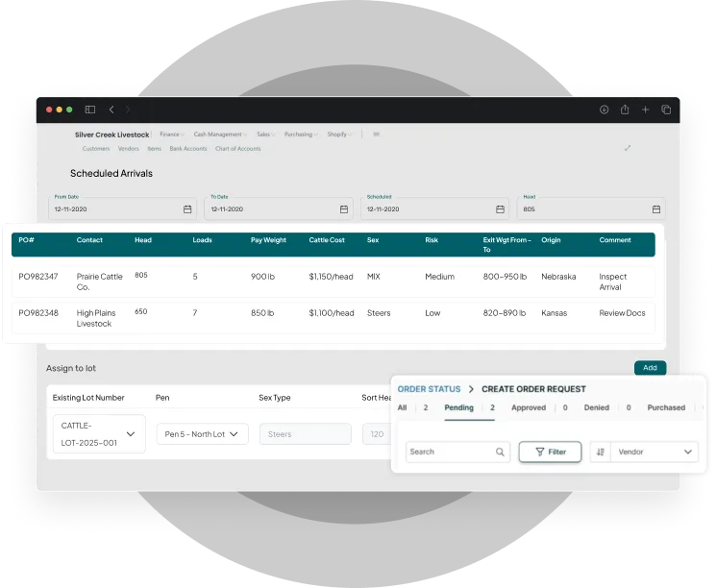Click the Sort Head field showing 120
This screenshot has width=716, height=588.
click(x=377, y=433)
